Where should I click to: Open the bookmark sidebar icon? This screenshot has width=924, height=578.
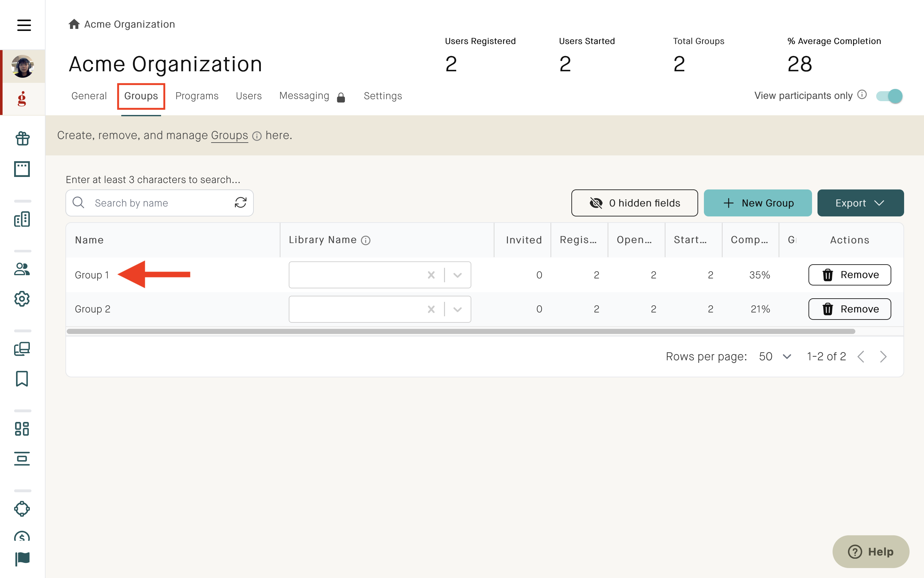click(22, 379)
